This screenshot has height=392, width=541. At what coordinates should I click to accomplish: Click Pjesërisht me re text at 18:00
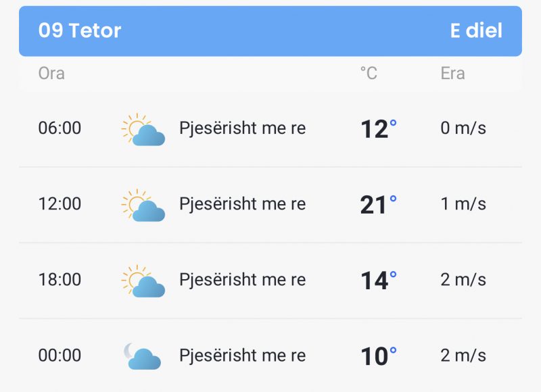243,280
